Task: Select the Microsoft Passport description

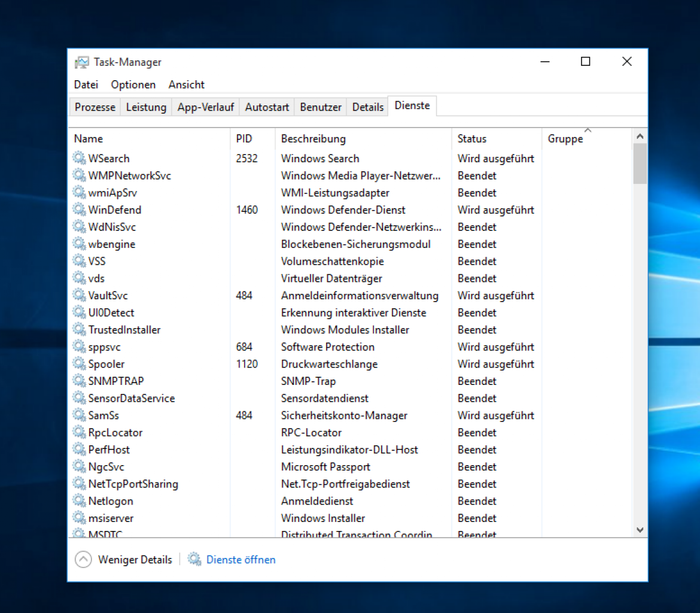Action: click(x=325, y=466)
